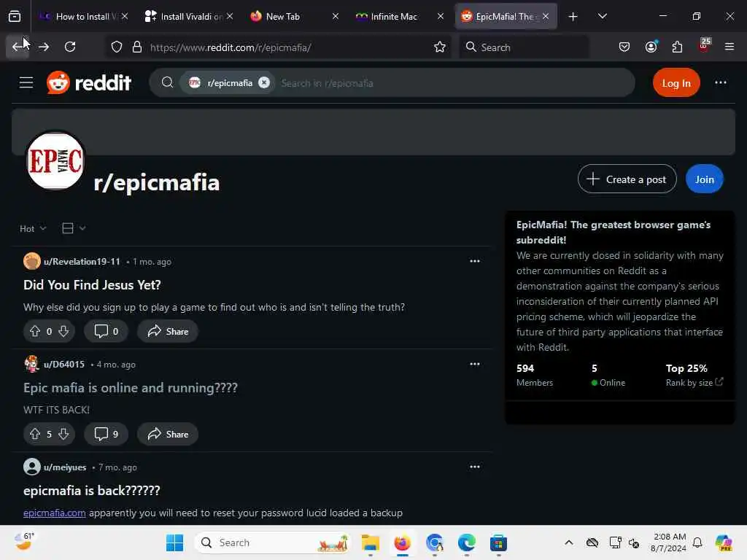The image size is (747, 560).
Task: Open Microsoft Edge from the taskbar
Action: point(466,542)
